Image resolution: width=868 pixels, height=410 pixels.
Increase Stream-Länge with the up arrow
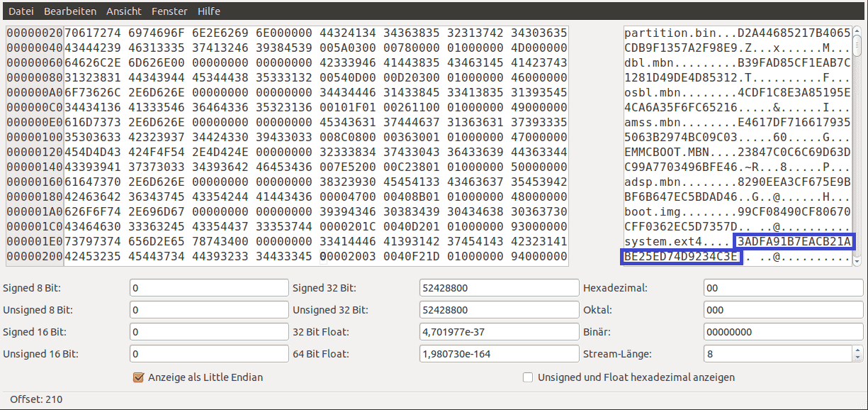pyautogui.click(x=858, y=350)
